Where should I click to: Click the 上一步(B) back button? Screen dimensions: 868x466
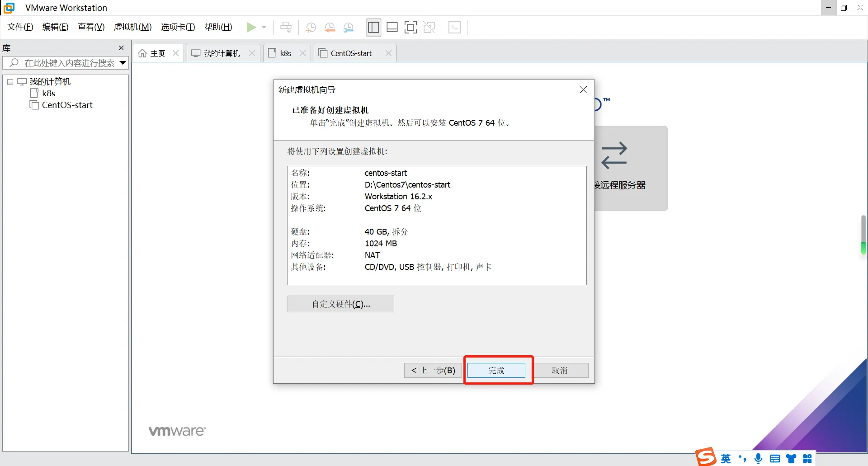pyautogui.click(x=433, y=371)
